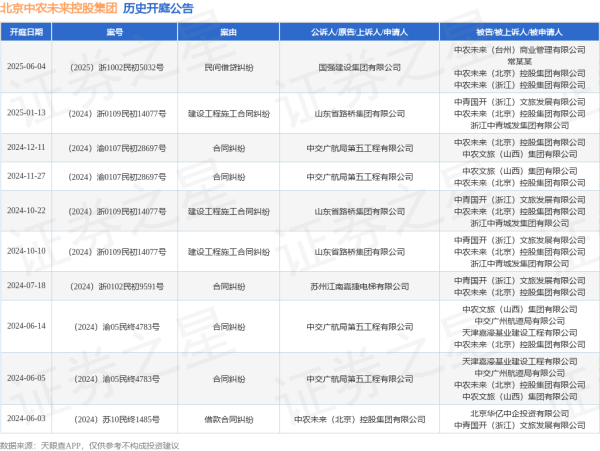The image size is (600, 451).
Task: Select 合同纠纷 in the 2024-07-18 row
Action: click(x=228, y=287)
